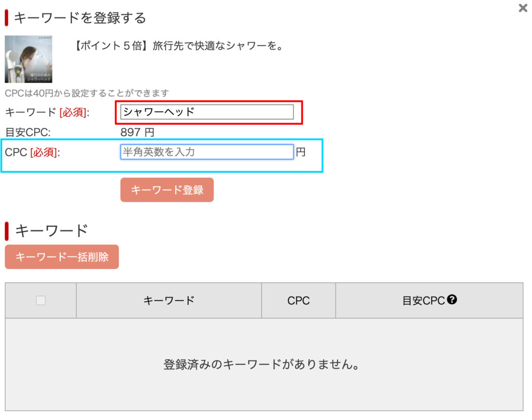
Task: Click the 円 unit beside CPC input
Action: (301, 152)
